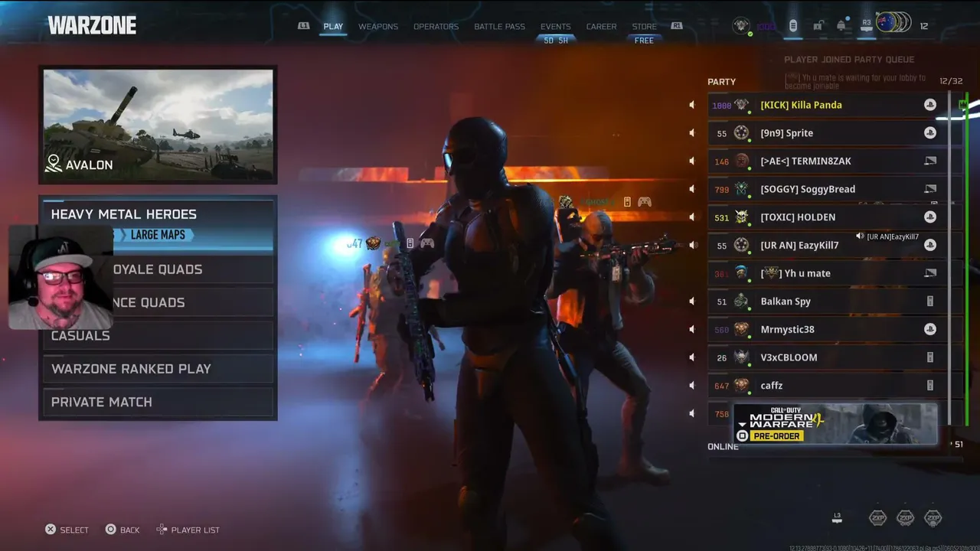Click the L3 stick prompt icon
Screen dimensions: 980x551
837,518
